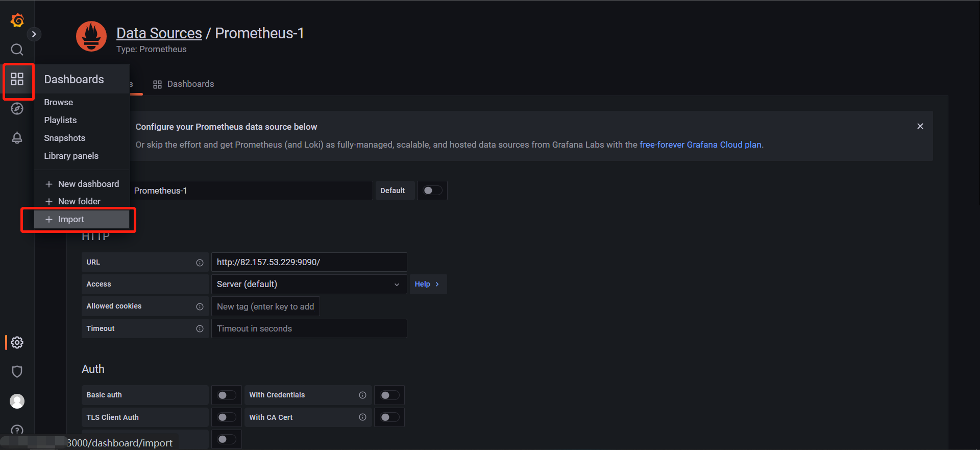Choose New folder menu item
Image resolution: width=980 pixels, height=450 pixels.
point(82,201)
